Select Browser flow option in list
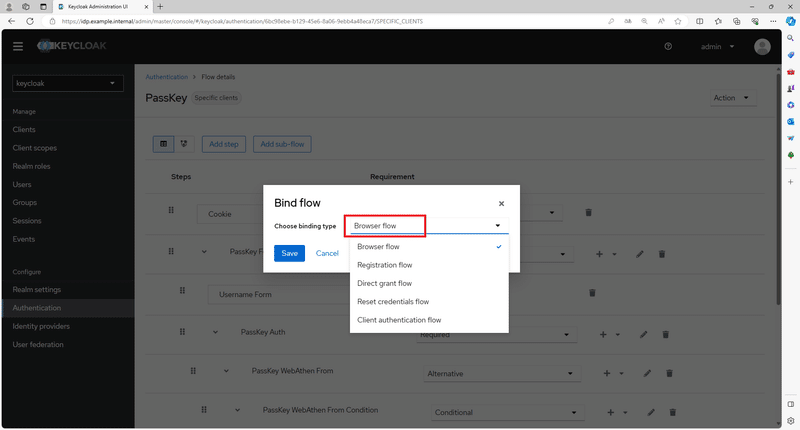 click(429, 246)
